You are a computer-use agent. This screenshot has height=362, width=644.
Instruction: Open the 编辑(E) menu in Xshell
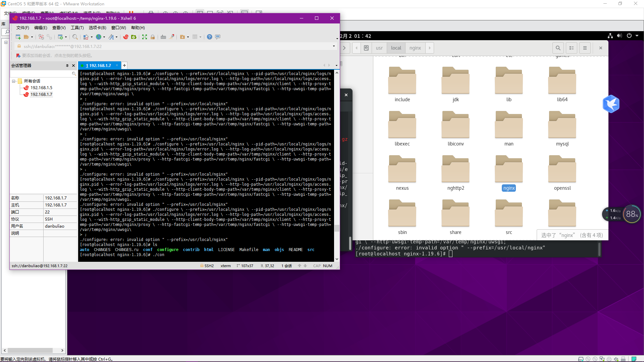pos(41,28)
